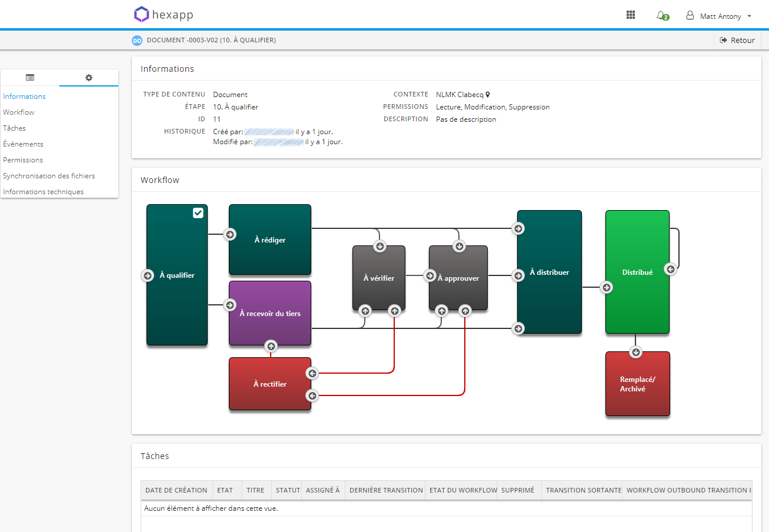769x532 pixels.
Task: Open Permissions in the sidebar
Action: (23, 160)
